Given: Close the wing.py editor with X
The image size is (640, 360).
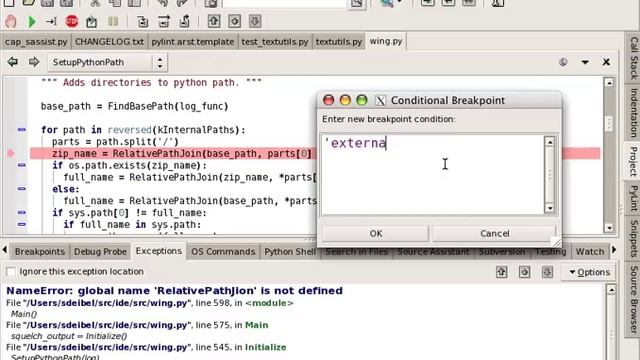Looking at the screenshot, I should click(606, 62).
